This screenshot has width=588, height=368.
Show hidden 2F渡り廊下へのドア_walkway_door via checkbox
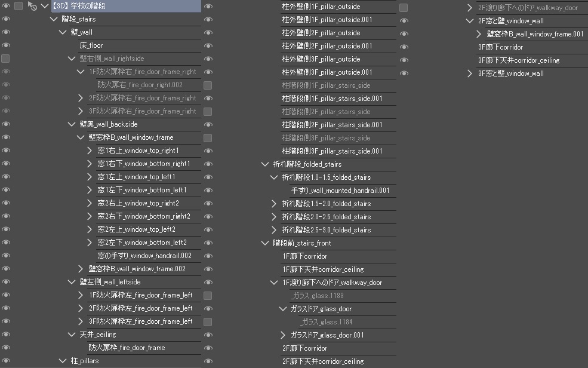click(x=404, y=8)
